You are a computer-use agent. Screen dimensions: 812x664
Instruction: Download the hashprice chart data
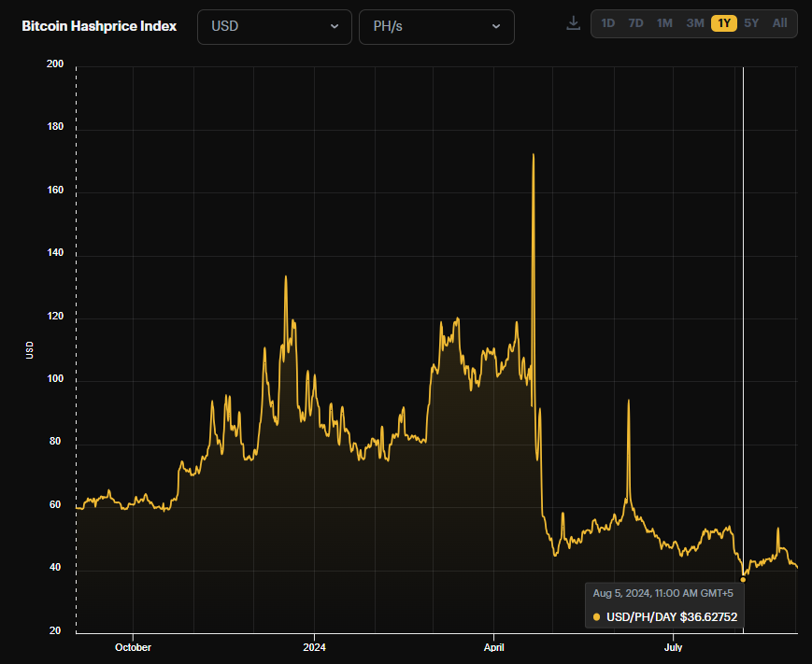pyautogui.click(x=574, y=23)
